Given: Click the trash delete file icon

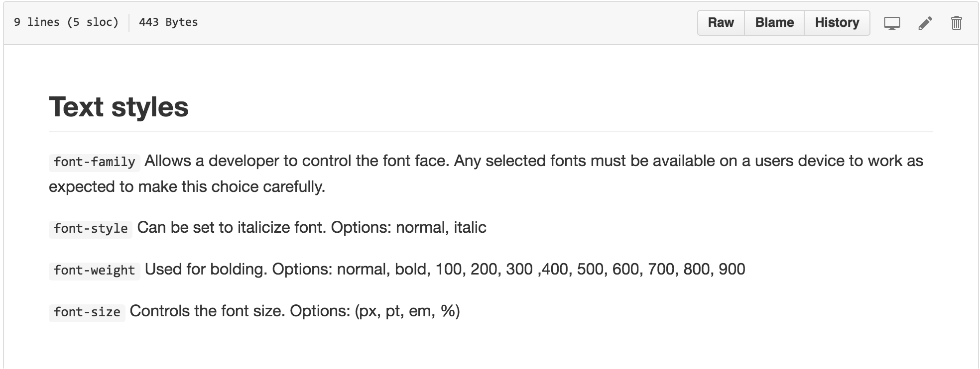Looking at the screenshot, I should pos(957,23).
